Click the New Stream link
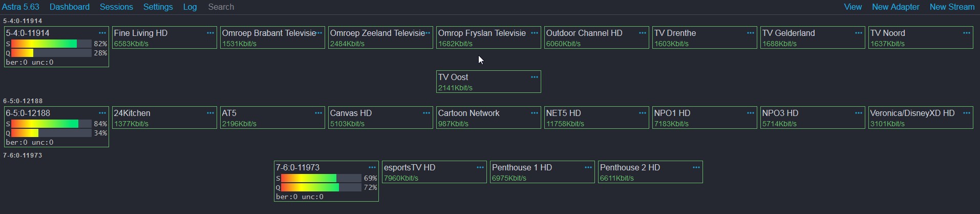 [x=952, y=7]
